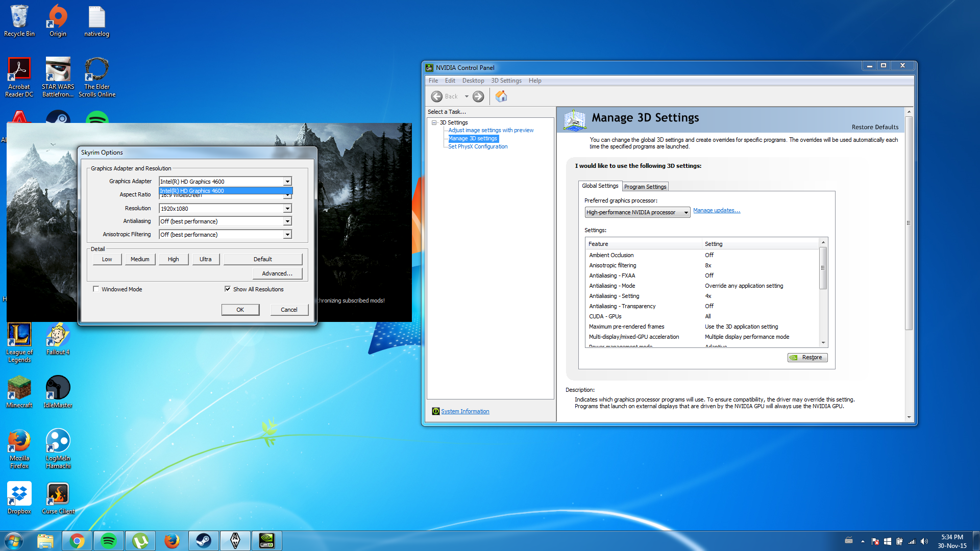Open the Edit menu

pyautogui.click(x=450, y=81)
